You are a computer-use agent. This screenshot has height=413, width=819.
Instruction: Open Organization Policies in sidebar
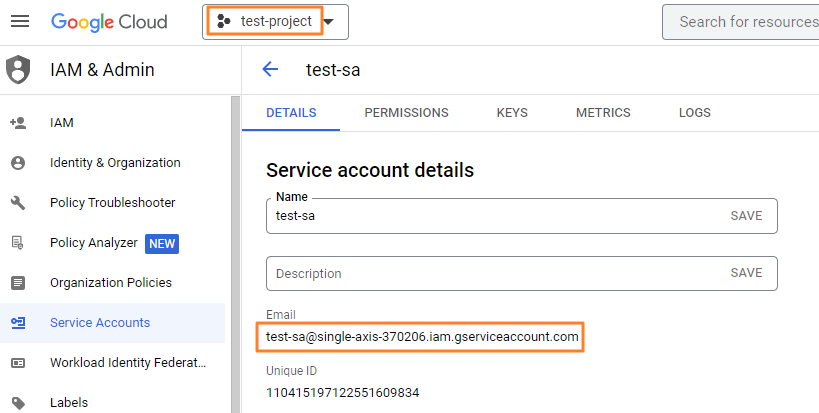112,283
